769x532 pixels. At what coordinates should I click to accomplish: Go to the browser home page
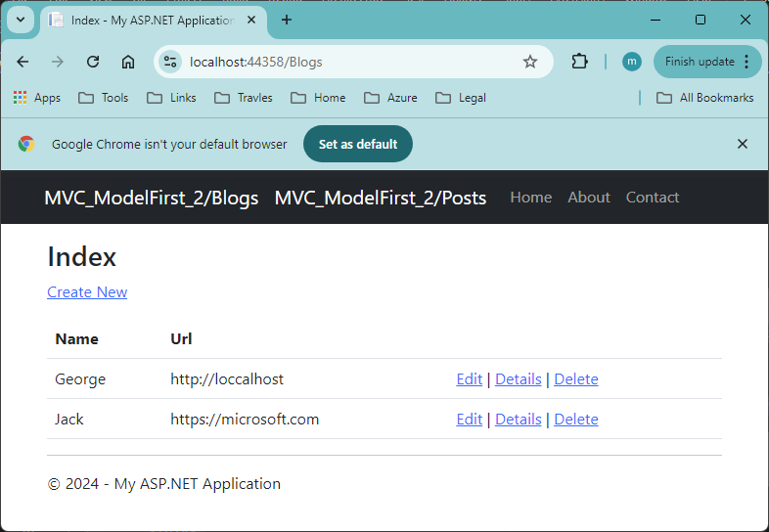click(128, 62)
